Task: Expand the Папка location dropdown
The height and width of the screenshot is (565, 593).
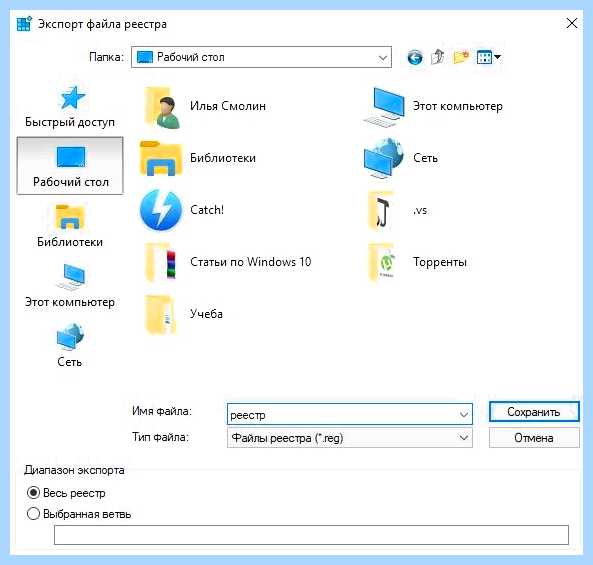Action: point(382,57)
